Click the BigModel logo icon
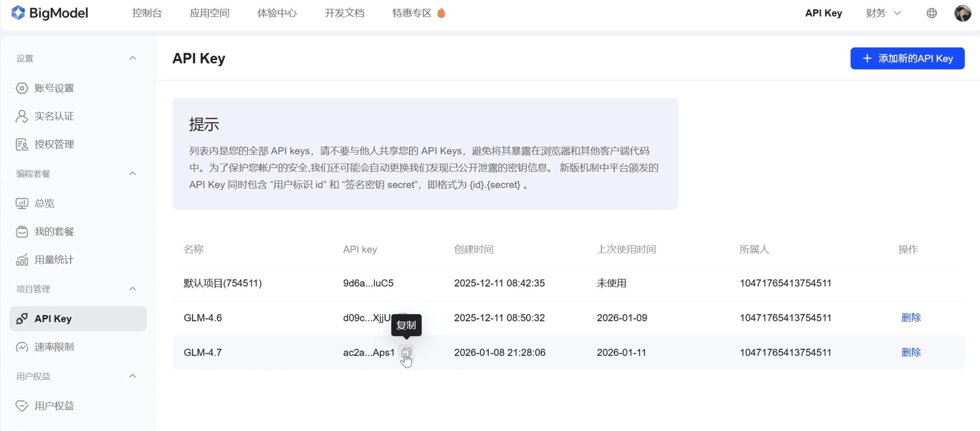The height and width of the screenshot is (431, 980). click(x=18, y=13)
